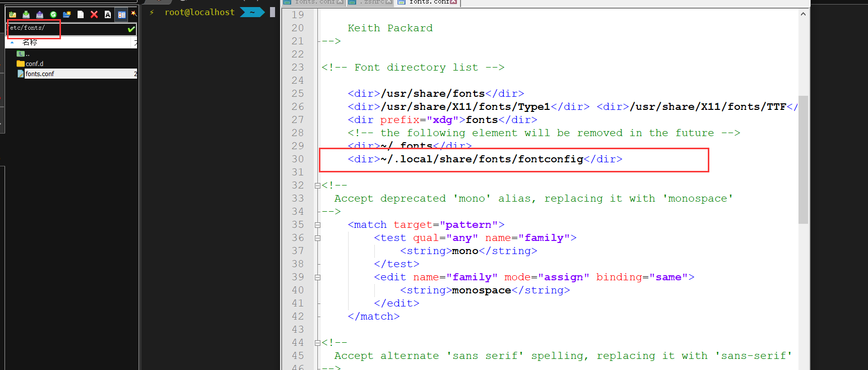
Task: Click the ~/.local/share/fonts/fontconfig path
Action: point(482,159)
